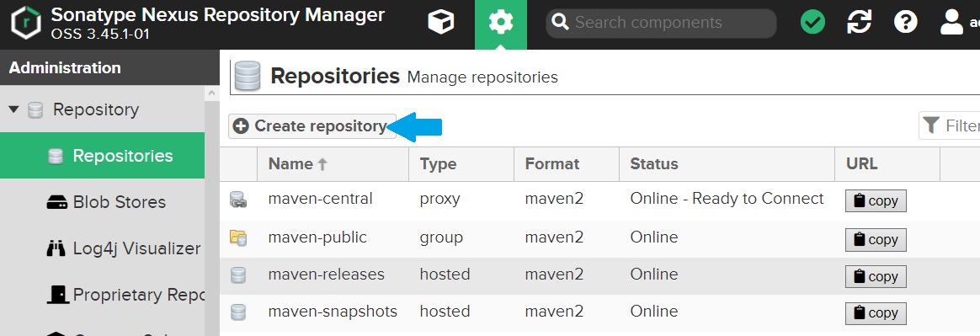The image size is (980, 336).
Task: Open the user account icon
Action: click(951, 23)
